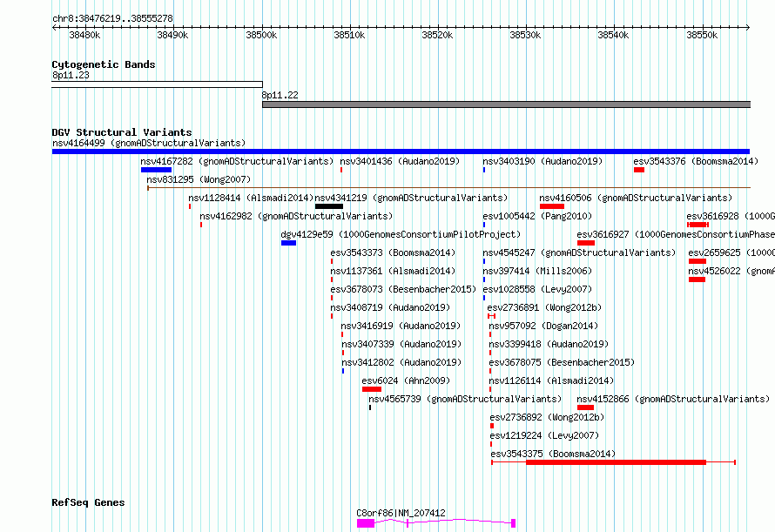This screenshot has width=775, height=532.
Task: Click esv3616928 variant label
Action: 731,216
